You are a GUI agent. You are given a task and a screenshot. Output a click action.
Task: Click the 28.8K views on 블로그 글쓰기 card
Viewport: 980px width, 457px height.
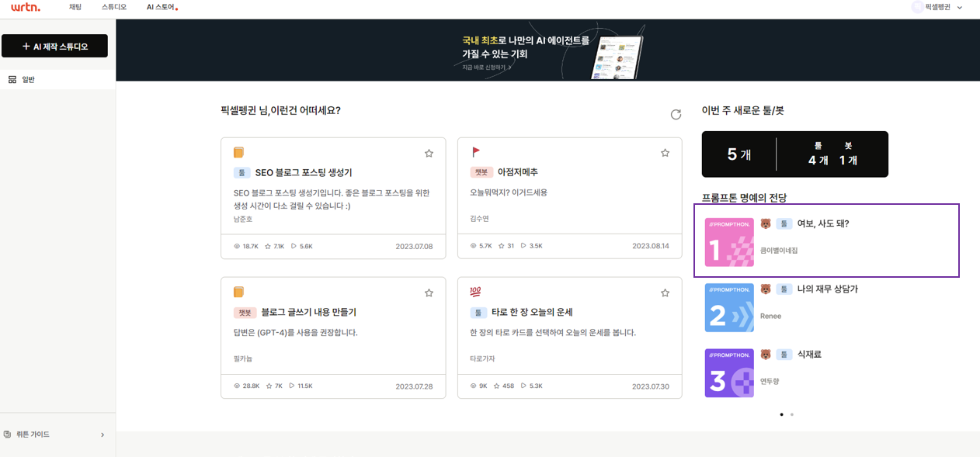coord(246,386)
